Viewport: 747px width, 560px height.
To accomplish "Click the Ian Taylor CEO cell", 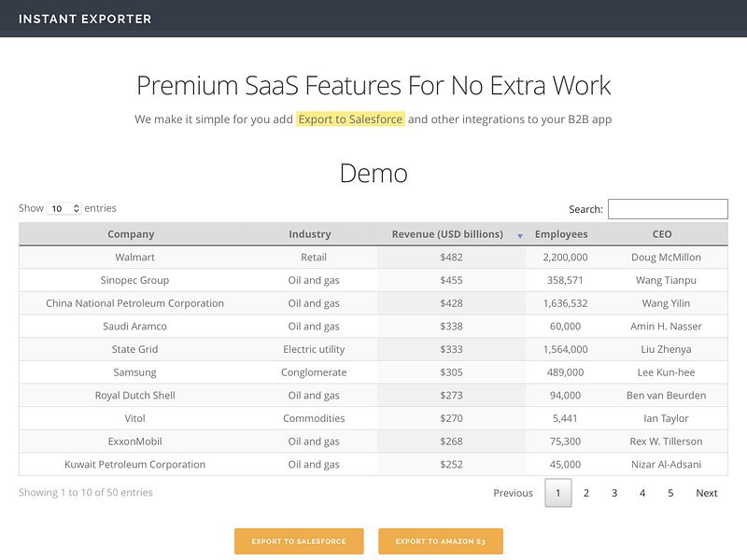I will [x=666, y=418].
